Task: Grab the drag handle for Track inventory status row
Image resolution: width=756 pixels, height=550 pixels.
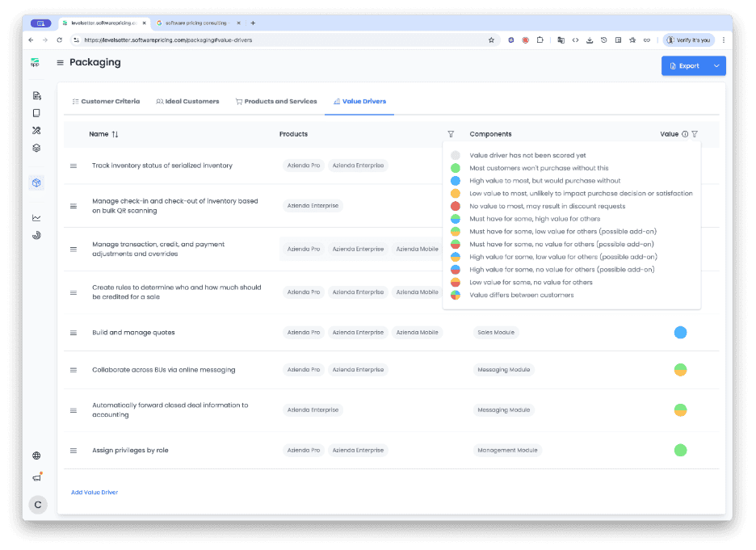Action: coord(73,166)
